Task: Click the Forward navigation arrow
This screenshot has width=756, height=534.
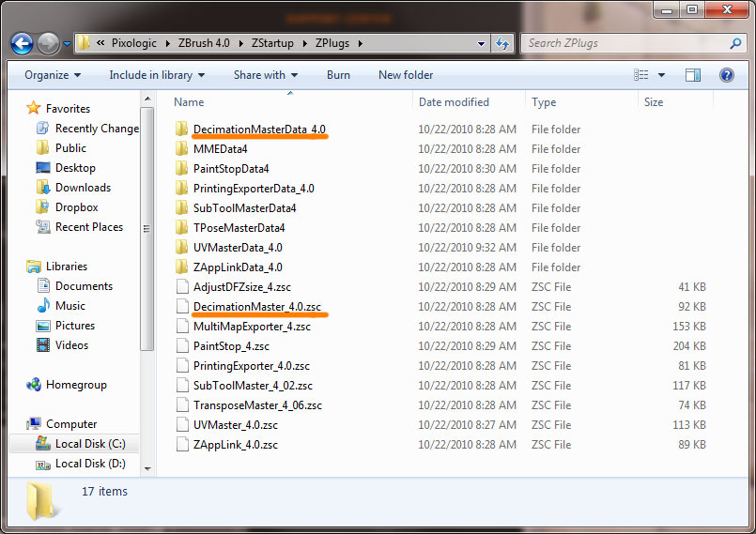Action: click(x=48, y=44)
